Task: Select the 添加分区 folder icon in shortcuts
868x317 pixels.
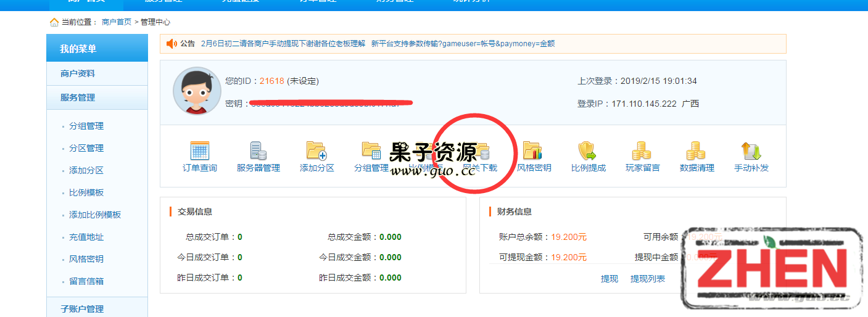Action: coord(316,151)
